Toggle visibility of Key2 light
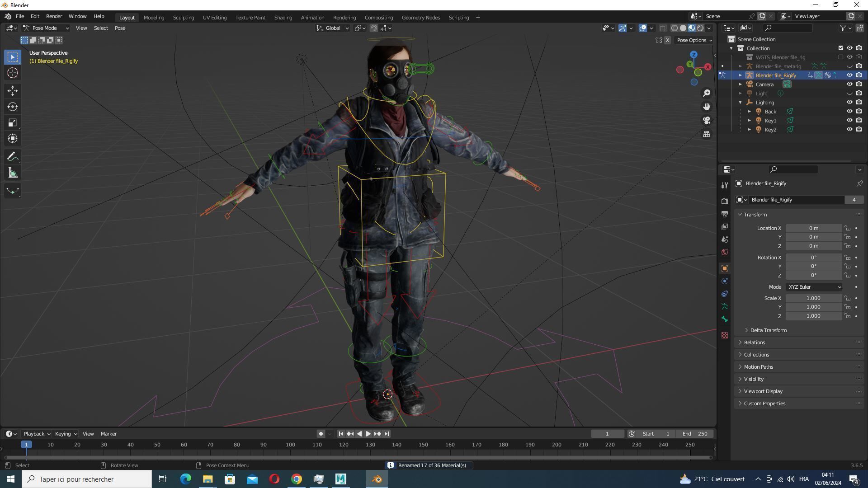868x488 pixels. (x=849, y=130)
